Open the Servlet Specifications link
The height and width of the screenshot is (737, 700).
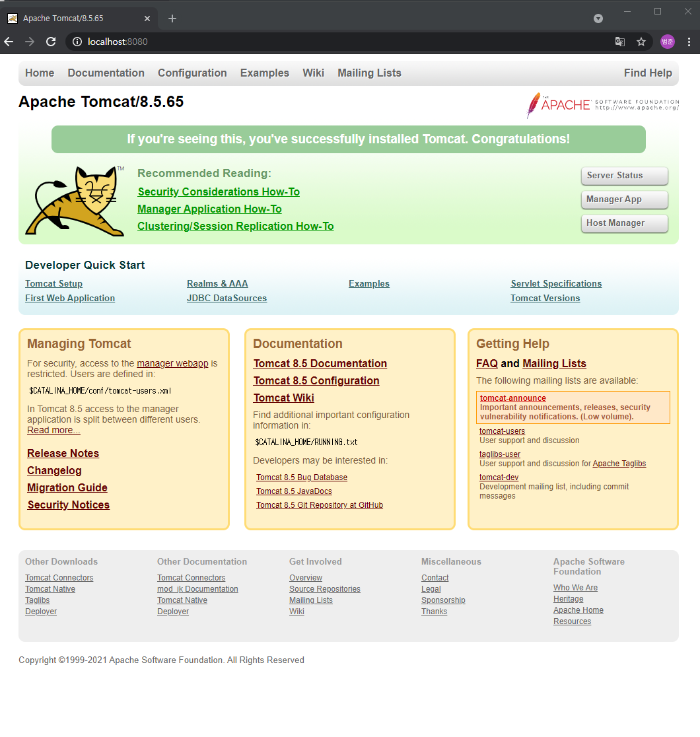tap(556, 283)
